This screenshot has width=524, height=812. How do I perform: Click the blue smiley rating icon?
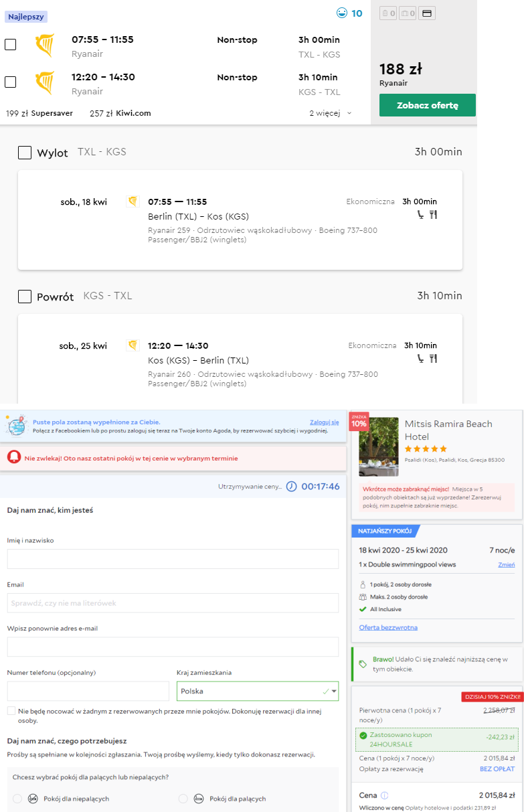click(342, 13)
